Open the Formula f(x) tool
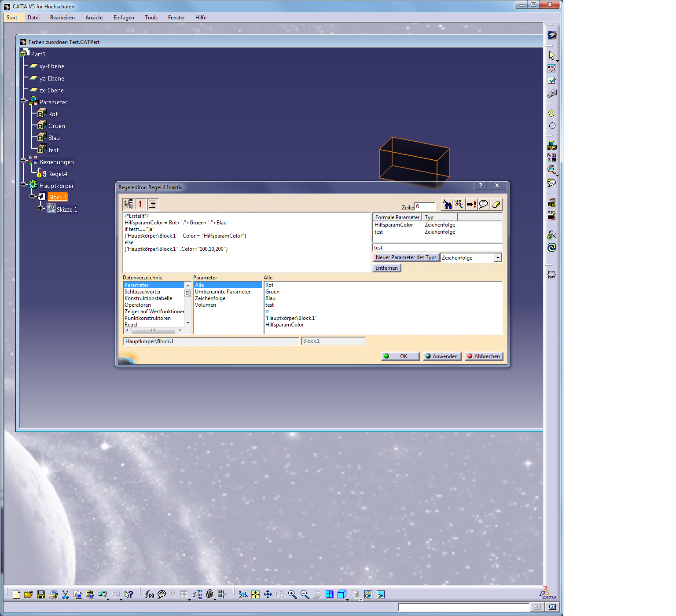This screenshot has height=616, width=676. pyautogui.click(x=150, y=594)
